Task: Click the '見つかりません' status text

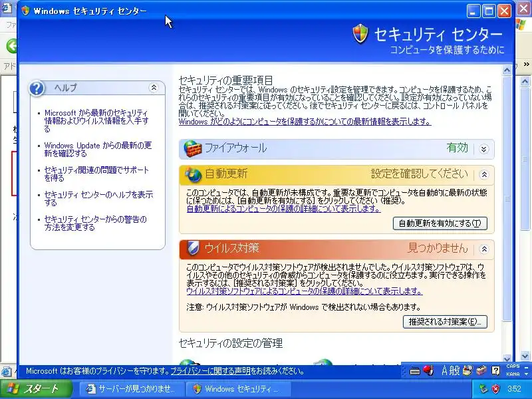Action: point(438,248)
